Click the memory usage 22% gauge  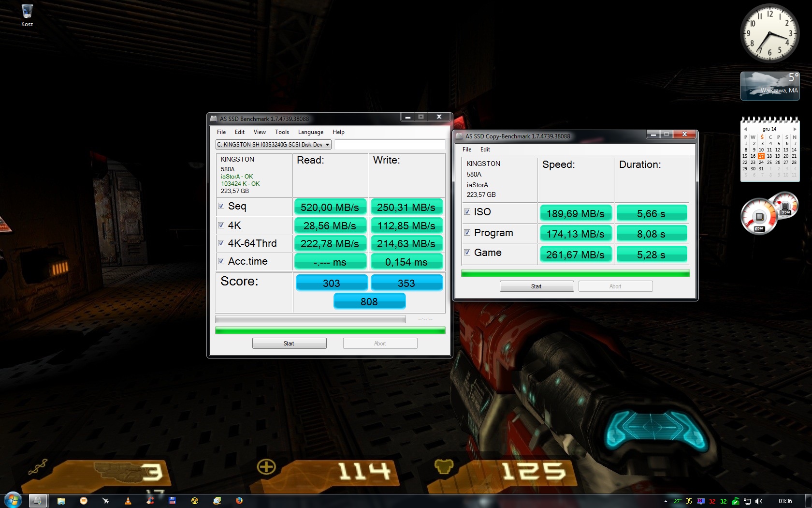tap(785, 205)
